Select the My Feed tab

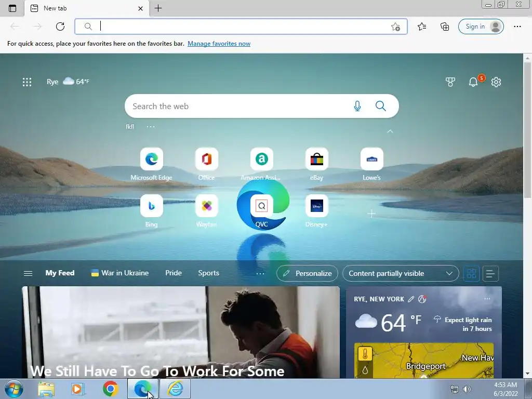point(60,273)
